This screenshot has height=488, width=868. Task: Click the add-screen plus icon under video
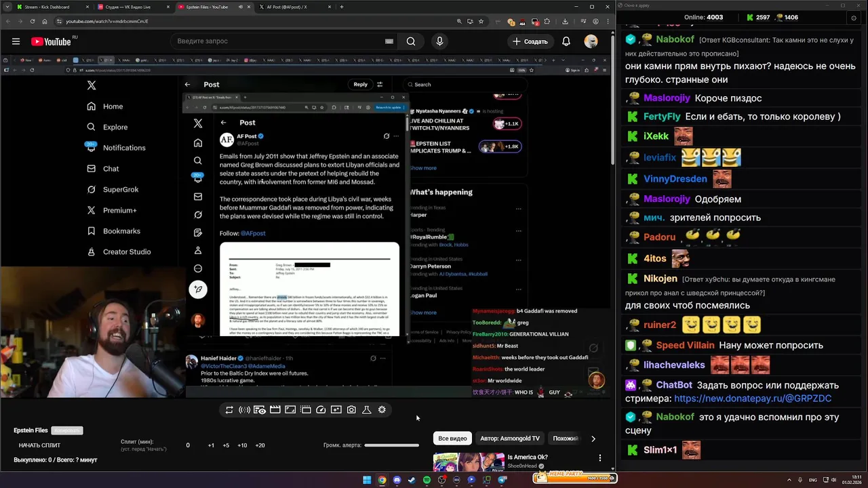[x=336, y=410]
